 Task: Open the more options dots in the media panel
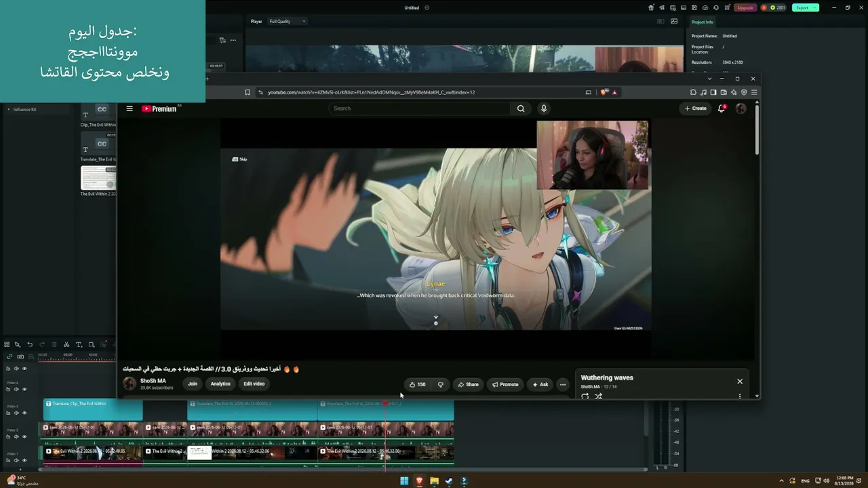233,40
